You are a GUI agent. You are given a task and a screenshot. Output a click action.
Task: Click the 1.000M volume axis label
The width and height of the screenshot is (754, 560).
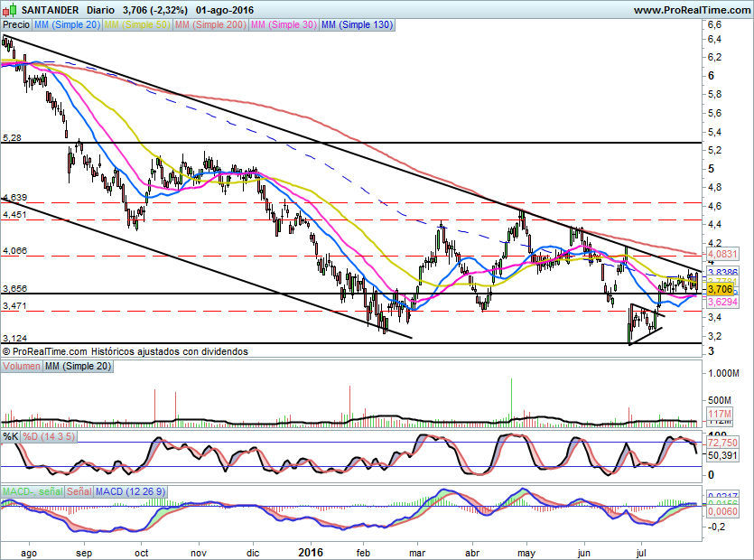(723, 373)
